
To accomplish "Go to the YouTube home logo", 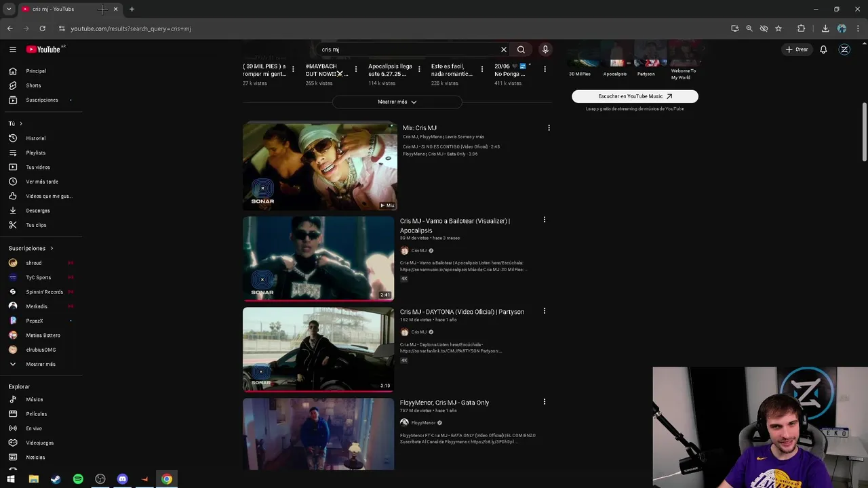I will [43, 49].
